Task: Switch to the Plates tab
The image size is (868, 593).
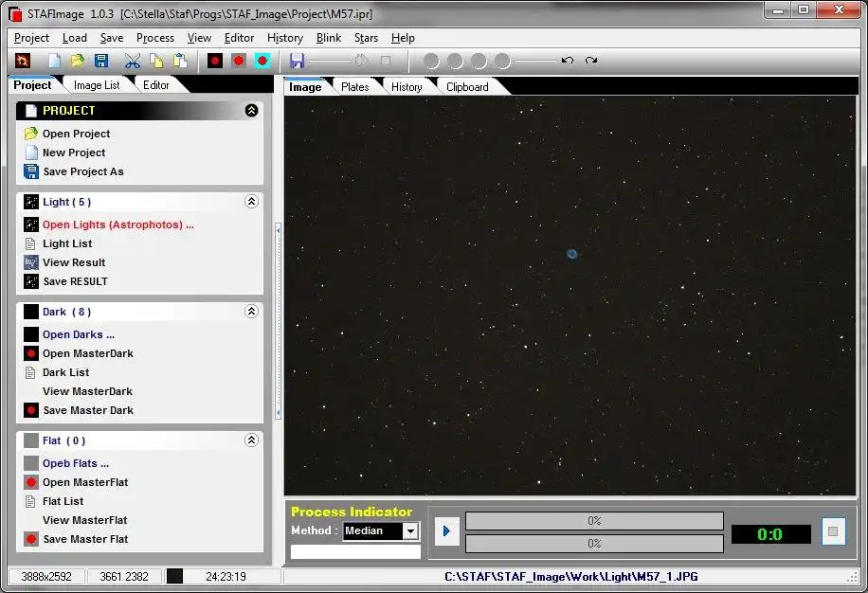Action: [354, 87]
